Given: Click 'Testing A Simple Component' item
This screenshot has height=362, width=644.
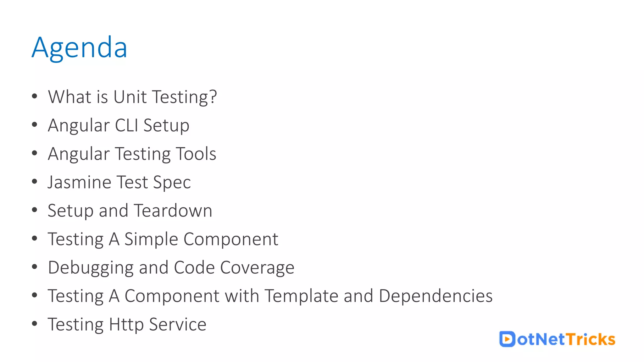Looking at the screenshot, I should click(x=163, y=239).
